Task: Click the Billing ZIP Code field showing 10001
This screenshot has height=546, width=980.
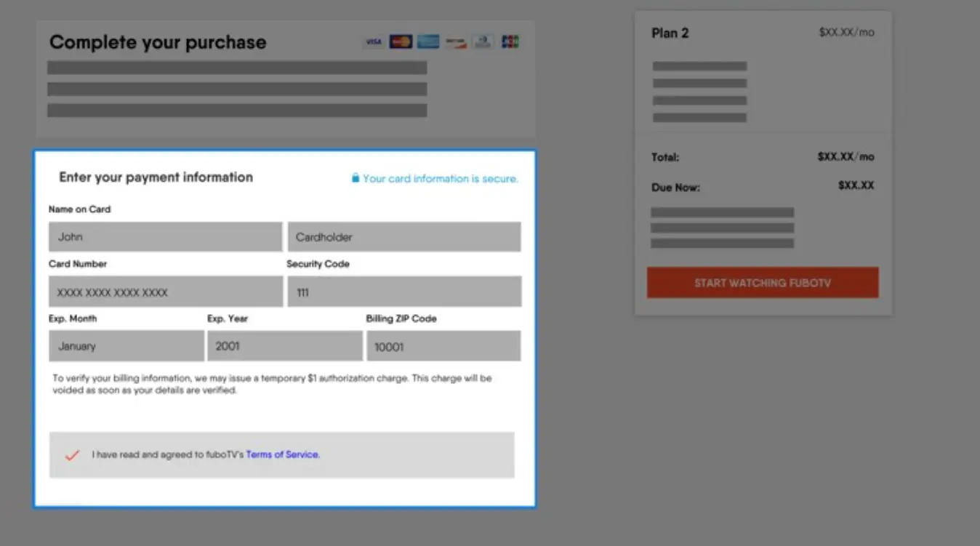Action: 443,346
